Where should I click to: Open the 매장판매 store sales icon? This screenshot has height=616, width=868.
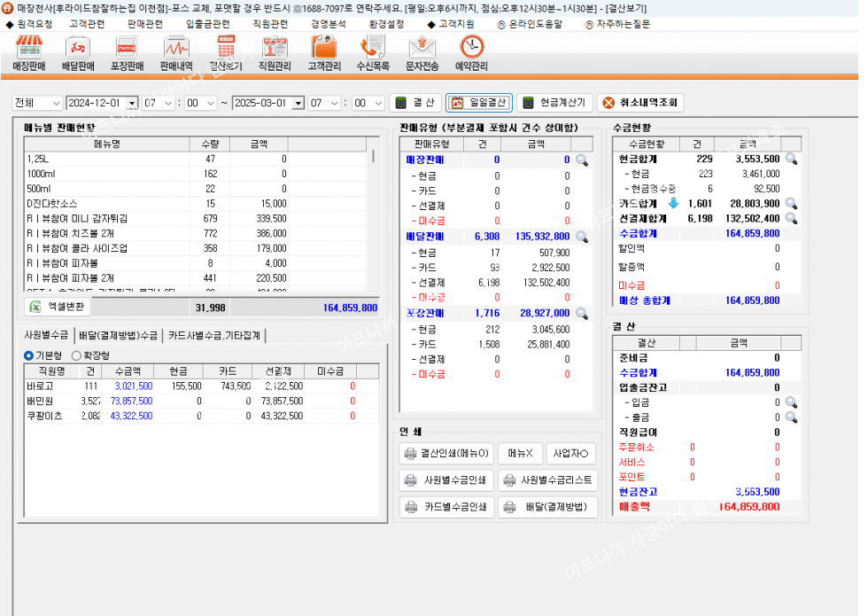pyautogui.click(x=29, y=53)
